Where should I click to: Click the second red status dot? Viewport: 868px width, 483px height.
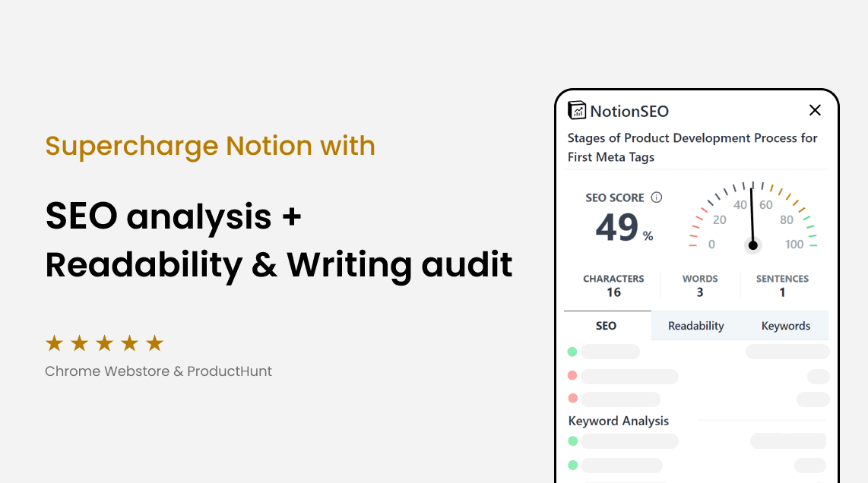(x=572, y=399)
